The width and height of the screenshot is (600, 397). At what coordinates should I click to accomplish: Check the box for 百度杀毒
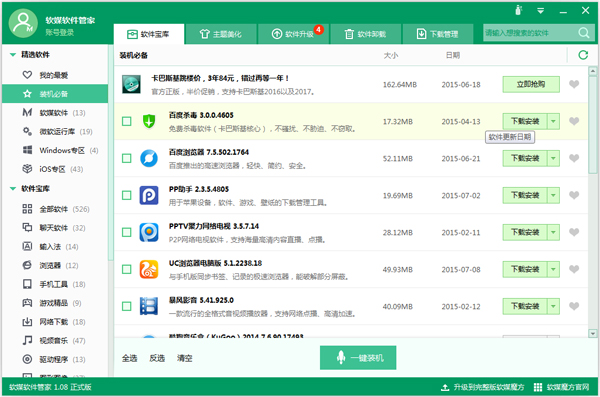[x=127, y=121]
